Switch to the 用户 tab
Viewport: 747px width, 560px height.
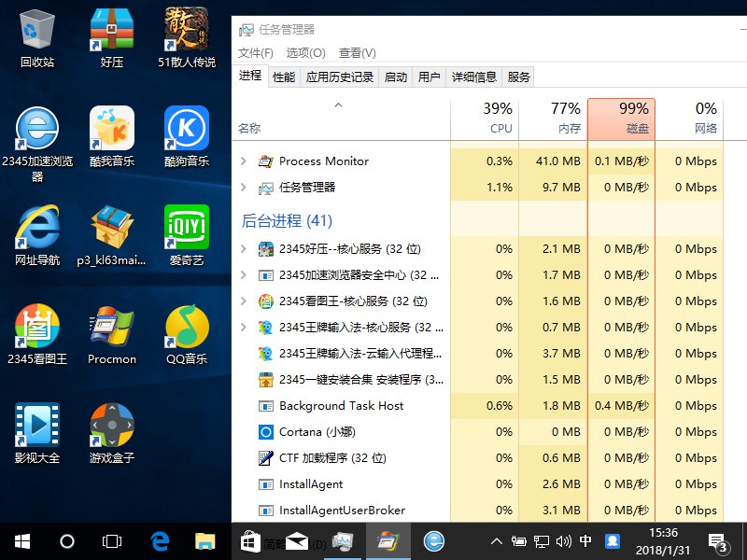[430, 77]
